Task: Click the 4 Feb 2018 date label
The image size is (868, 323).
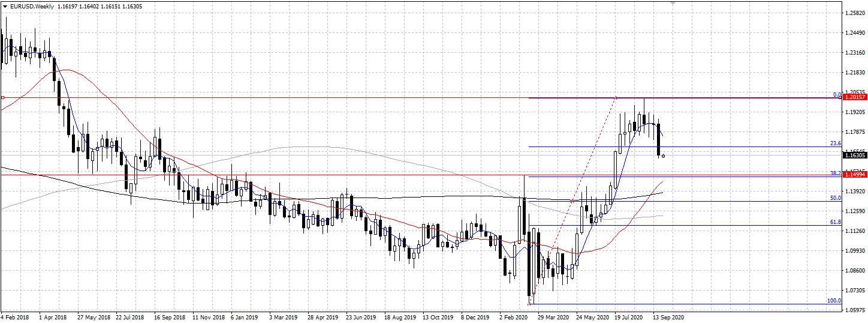Action: click(x=16, y=316)
